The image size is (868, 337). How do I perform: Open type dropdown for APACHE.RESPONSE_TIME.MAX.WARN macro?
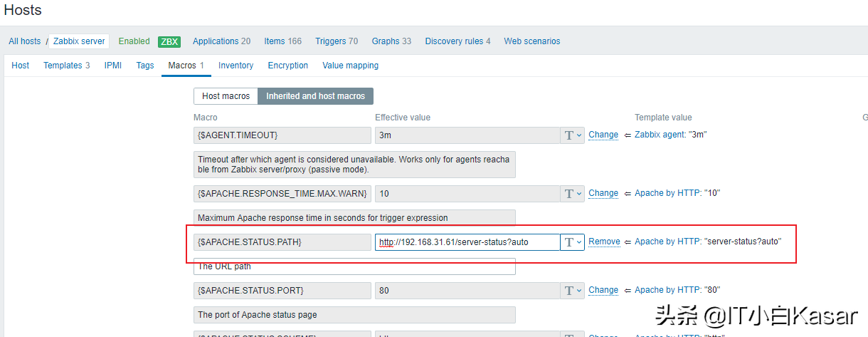pos(573,194)
